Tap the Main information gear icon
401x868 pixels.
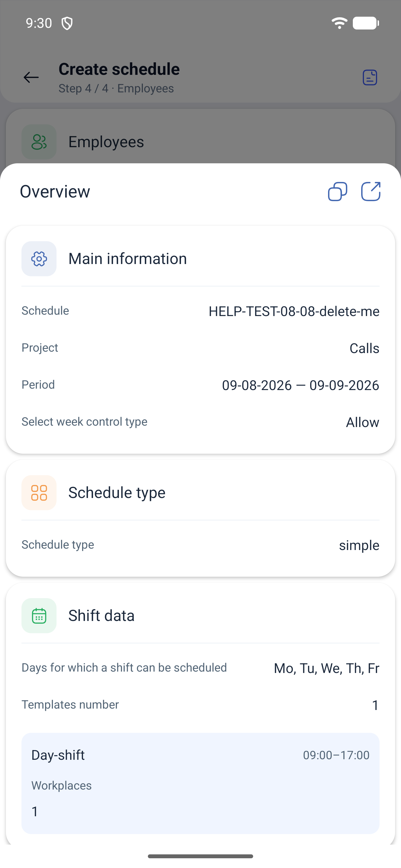click(x=39, y=259)
